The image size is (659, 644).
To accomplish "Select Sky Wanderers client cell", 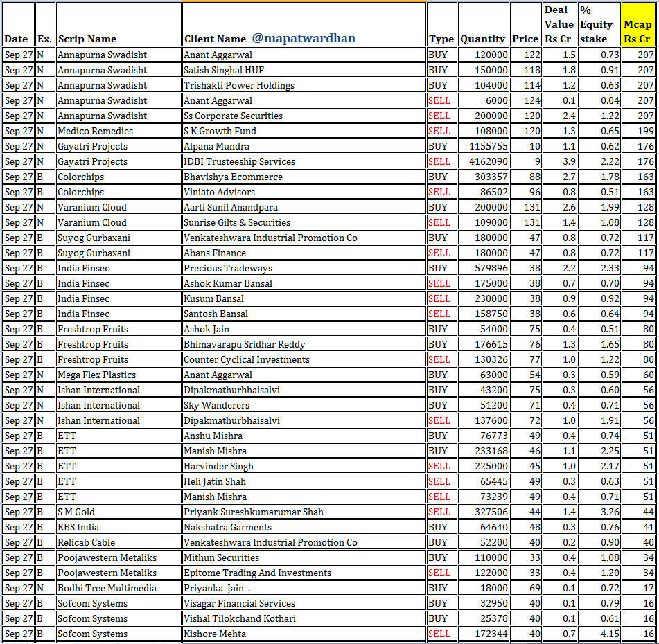I will pyautogui.click(x=304, y=405).
